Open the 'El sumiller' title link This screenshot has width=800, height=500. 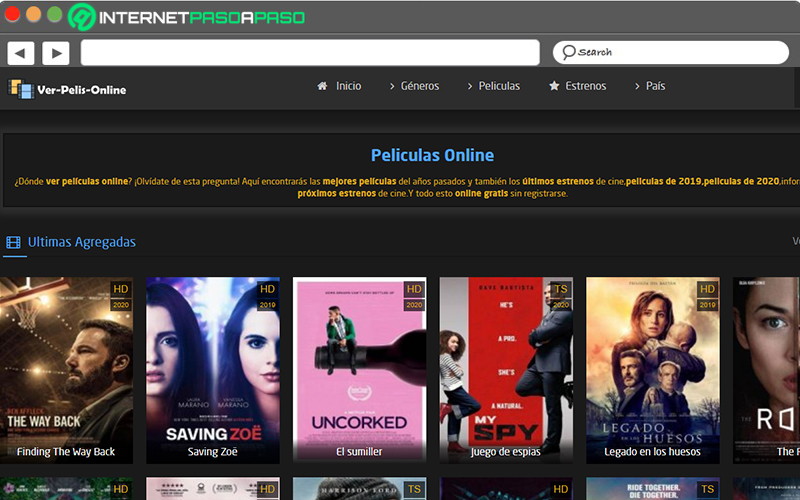click(x=359, y=452)
